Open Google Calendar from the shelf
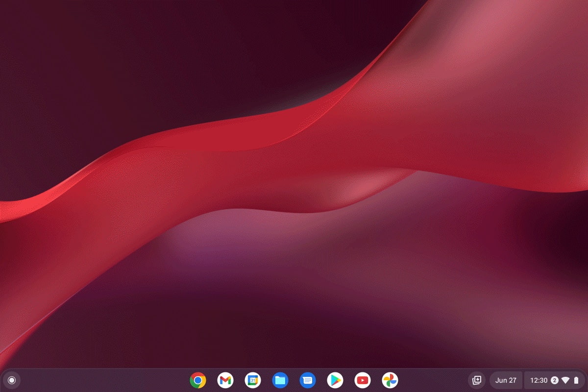 (x=253, y=380)
